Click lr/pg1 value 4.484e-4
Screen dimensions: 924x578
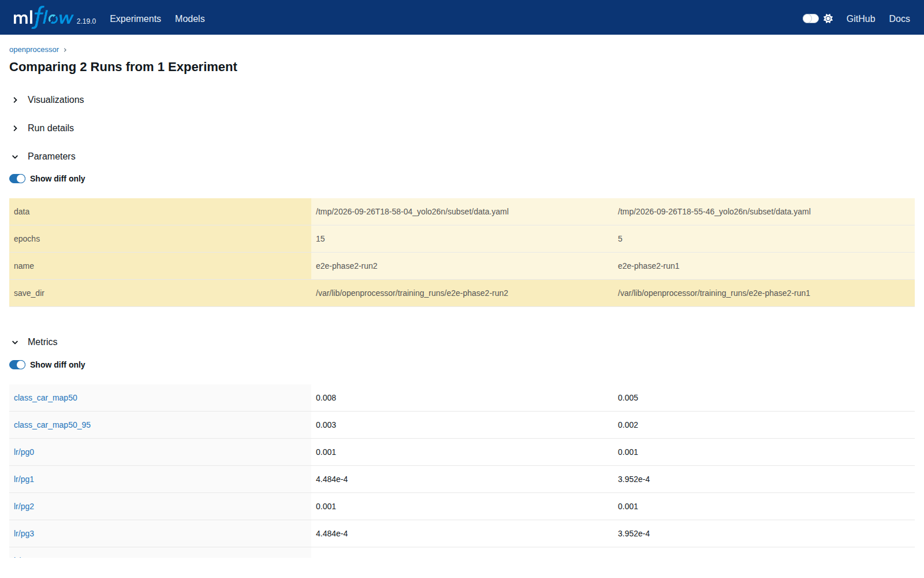pyautogui.click(x=331, y=479)
